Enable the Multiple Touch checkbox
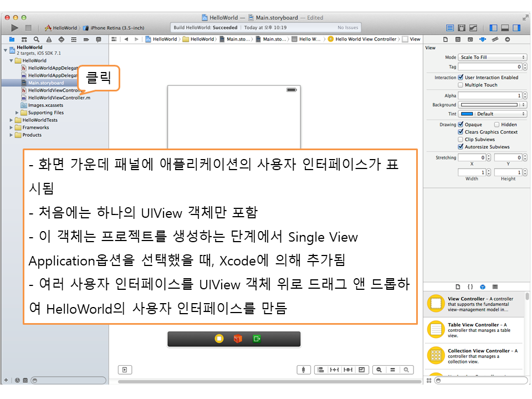The width and height of the screenshot is (532, 399). (x=461, y=85)
